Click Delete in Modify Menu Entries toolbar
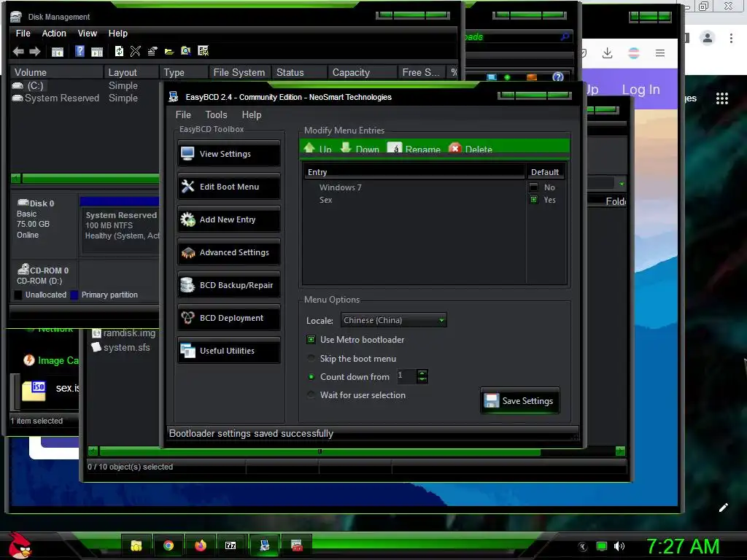 click(471, 149)
